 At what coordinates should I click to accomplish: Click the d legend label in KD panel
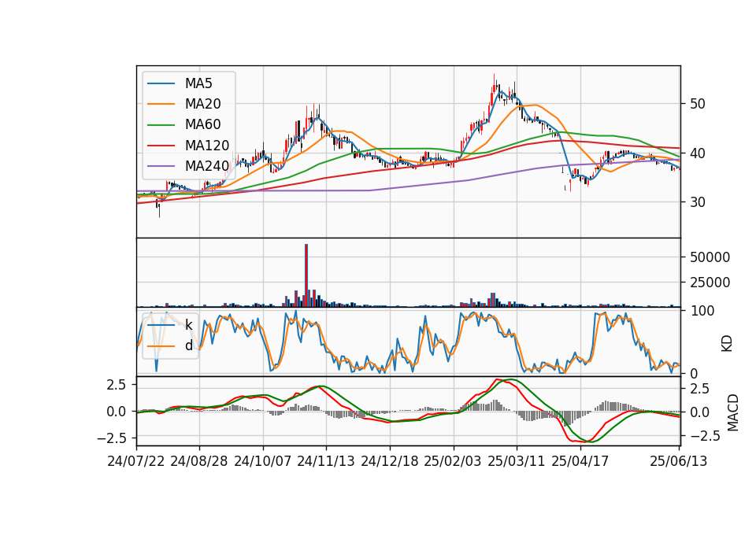coord(189,345)
